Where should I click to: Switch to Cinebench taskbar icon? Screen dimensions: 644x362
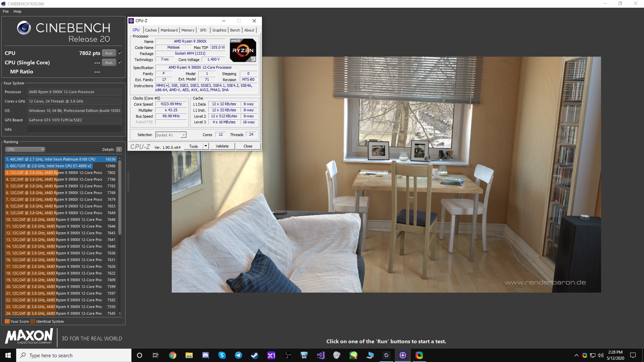(386, 355)
